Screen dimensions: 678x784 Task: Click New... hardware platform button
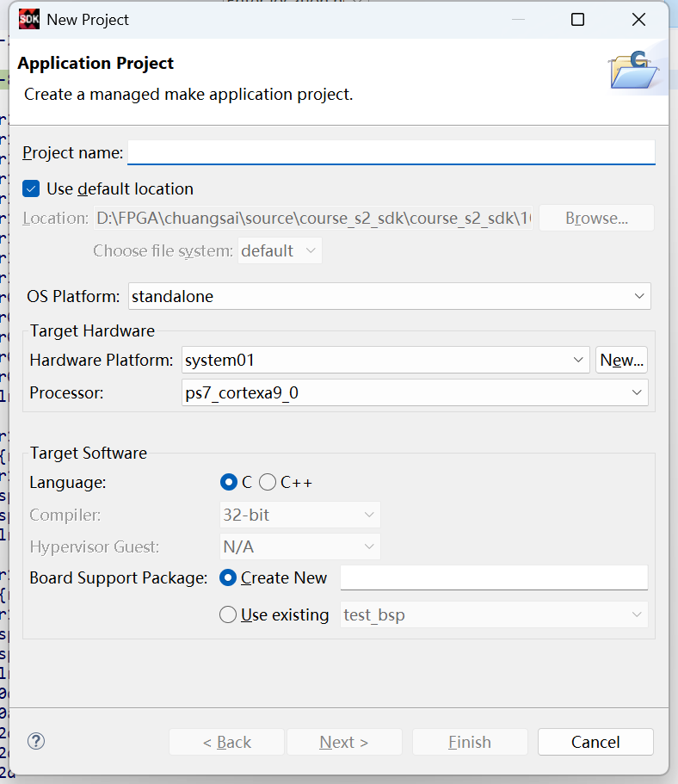point(621,360)
